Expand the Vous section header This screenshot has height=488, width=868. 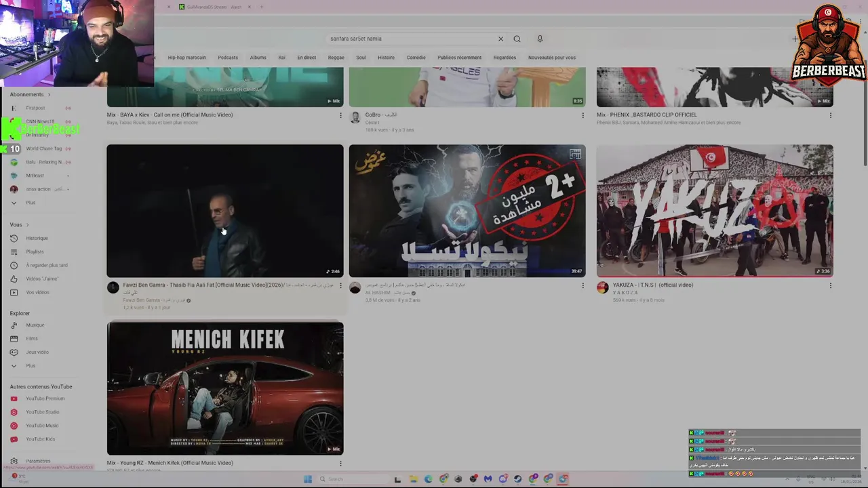pyautogui.click(x=19, y=224)
